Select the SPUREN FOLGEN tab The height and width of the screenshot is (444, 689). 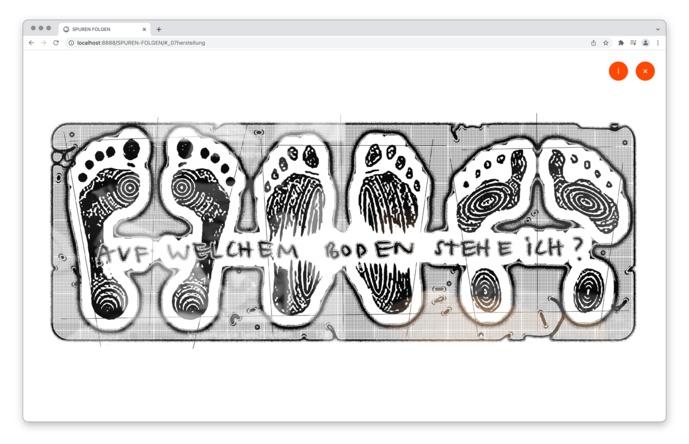(x=100, y=29)
